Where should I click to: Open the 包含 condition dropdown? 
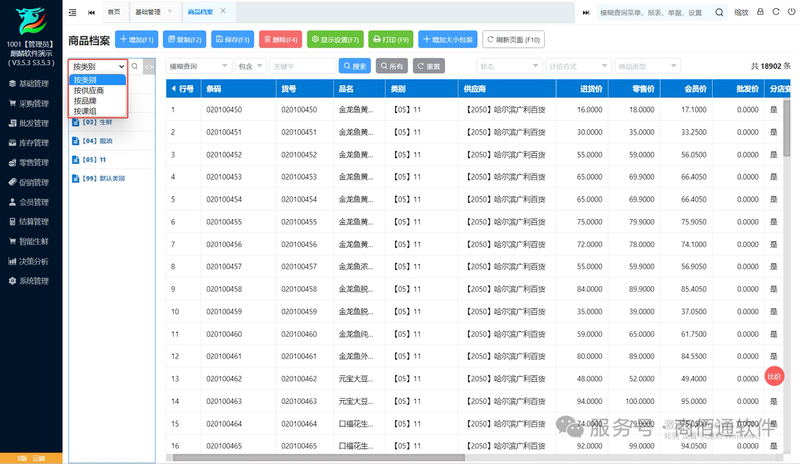point(251,66)
